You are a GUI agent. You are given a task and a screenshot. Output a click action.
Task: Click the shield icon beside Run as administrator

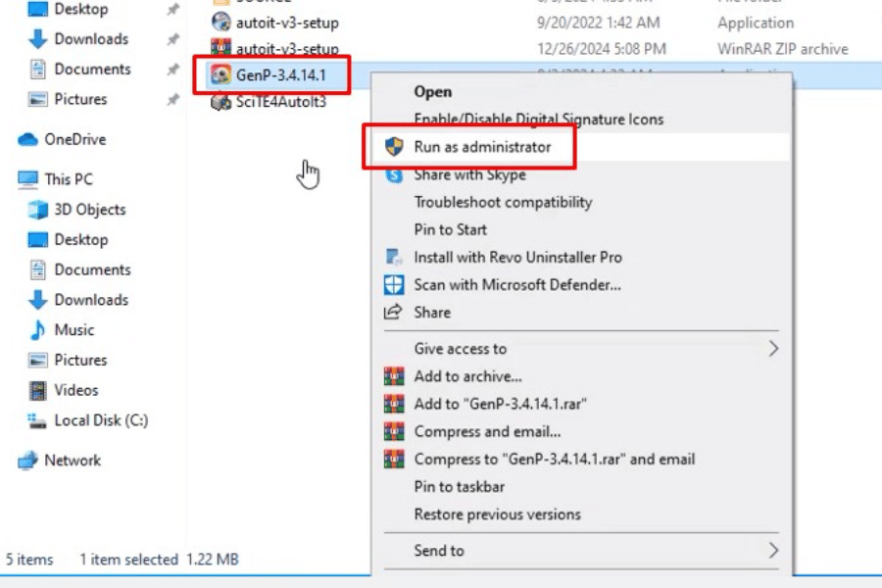tap(394, 147)
